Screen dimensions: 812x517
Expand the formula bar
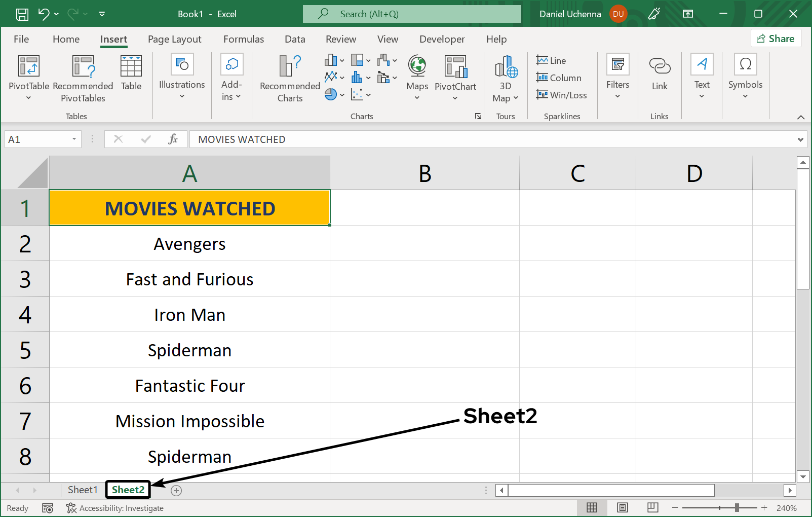click(x=800, y=139)
